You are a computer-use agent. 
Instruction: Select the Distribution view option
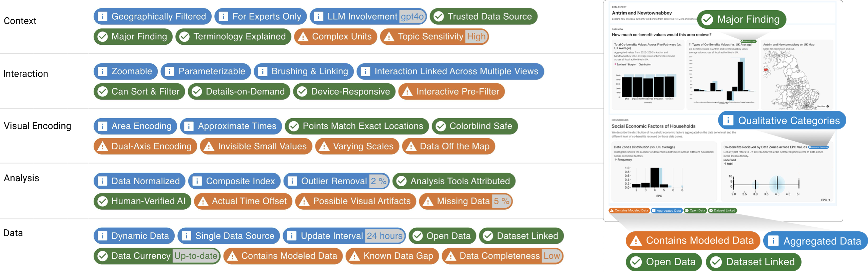pyautogui.click(x=644, y=64)
